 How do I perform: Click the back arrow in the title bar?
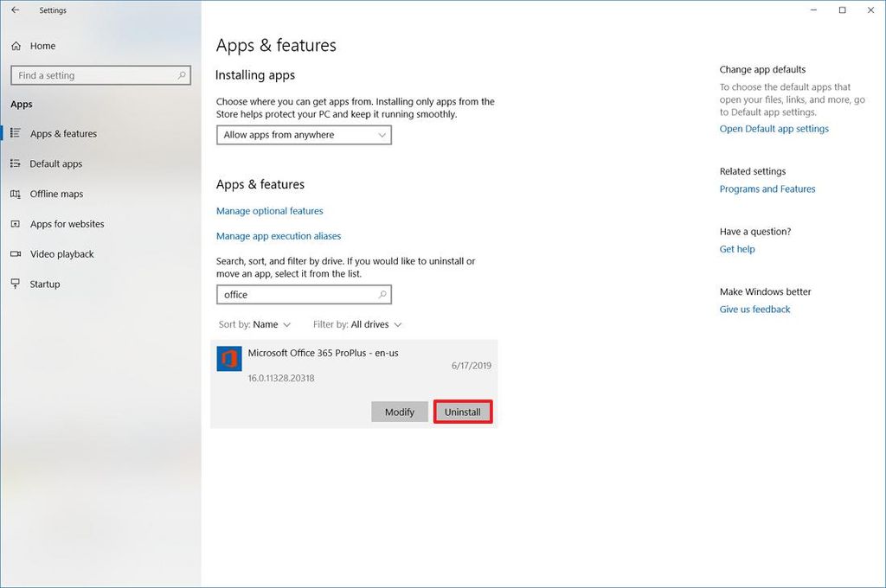pos(14,10)
